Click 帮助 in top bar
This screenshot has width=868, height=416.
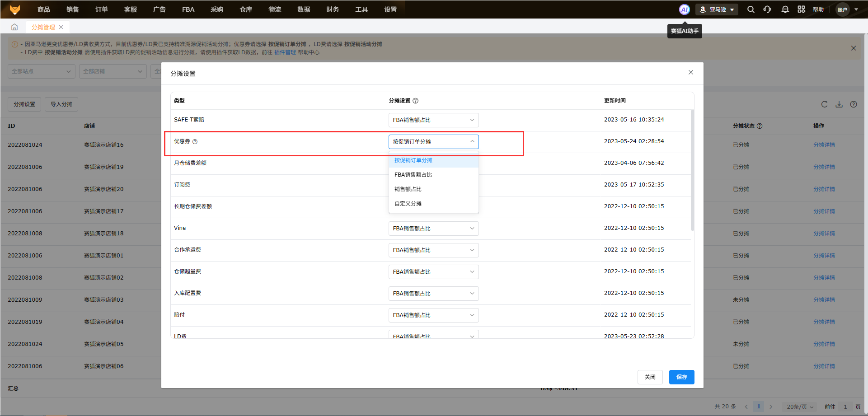[818, 9]
